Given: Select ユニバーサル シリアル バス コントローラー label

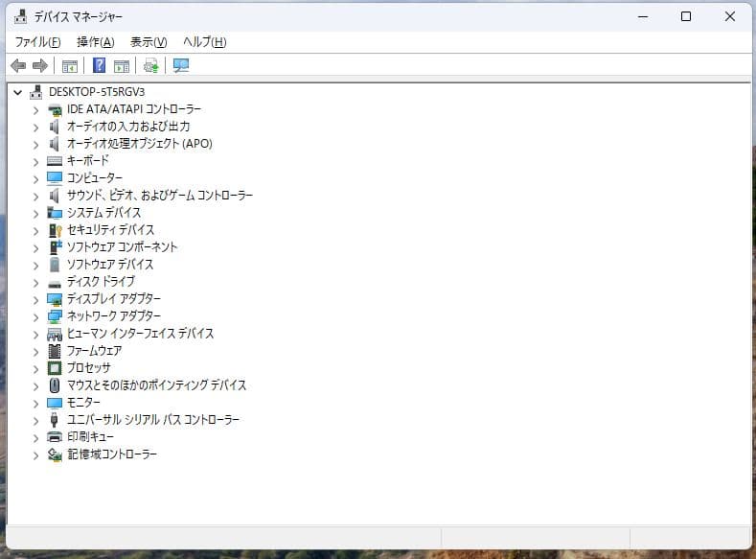Looking at the screenshot, I should point(153,420).
